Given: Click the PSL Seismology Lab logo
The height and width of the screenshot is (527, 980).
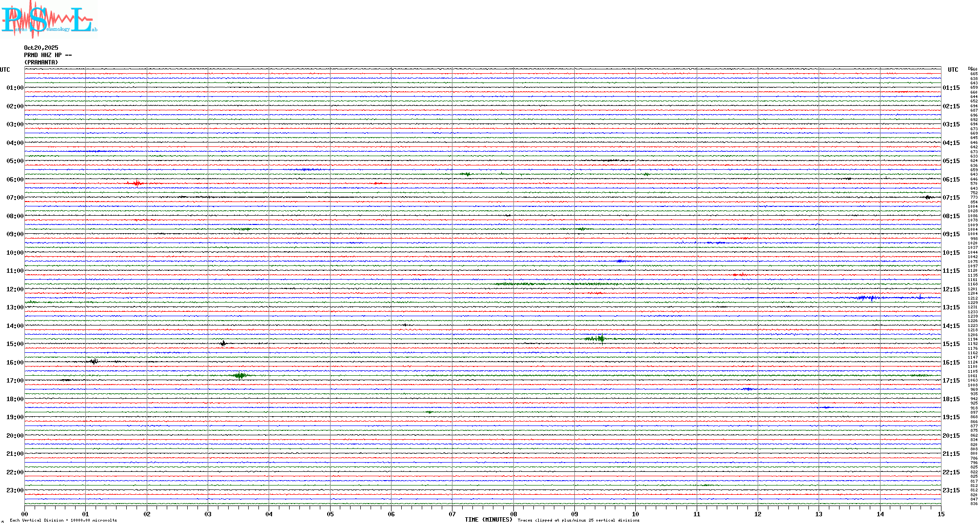Looking at the screenshot, I should pyautogui.click(x=49, y=20).
